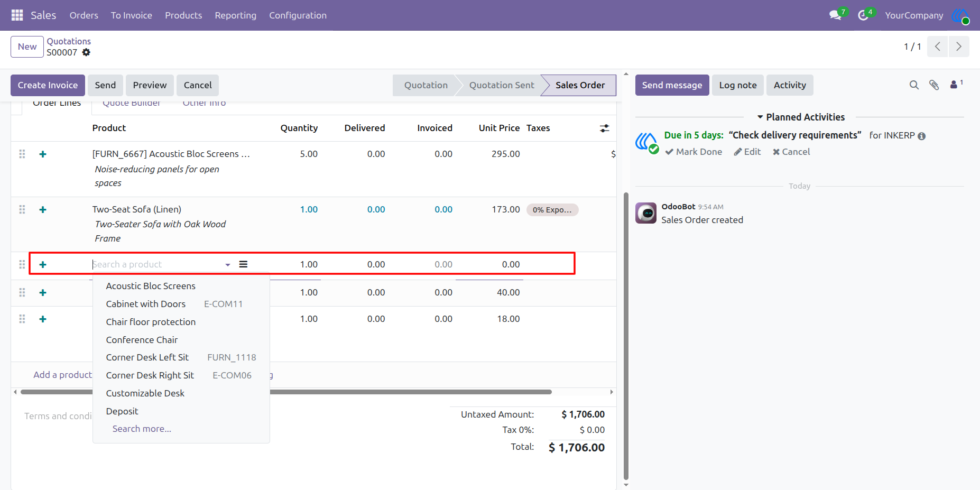This screenshot has width=980, height=490.
Task: Open the gear menu next to S00007
Action: click(86, 52)
